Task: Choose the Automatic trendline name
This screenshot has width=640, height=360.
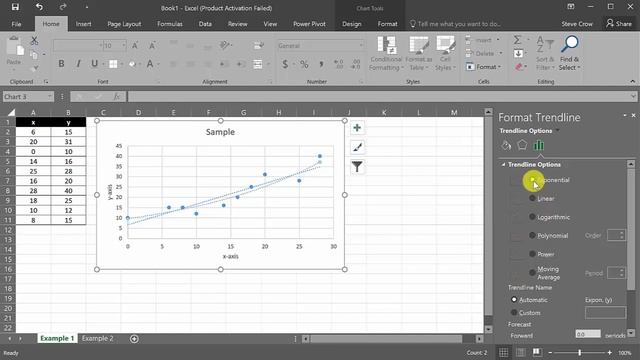Action: [514, 300]
